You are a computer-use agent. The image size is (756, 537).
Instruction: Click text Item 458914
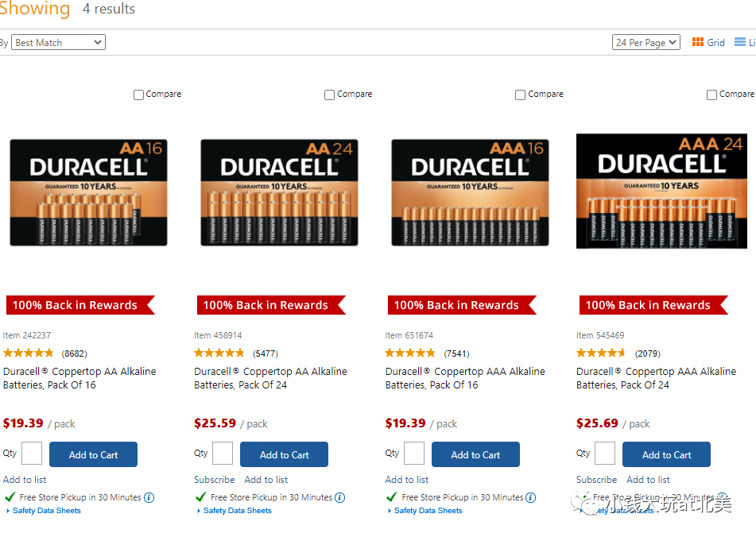click(x=218, y=335)
